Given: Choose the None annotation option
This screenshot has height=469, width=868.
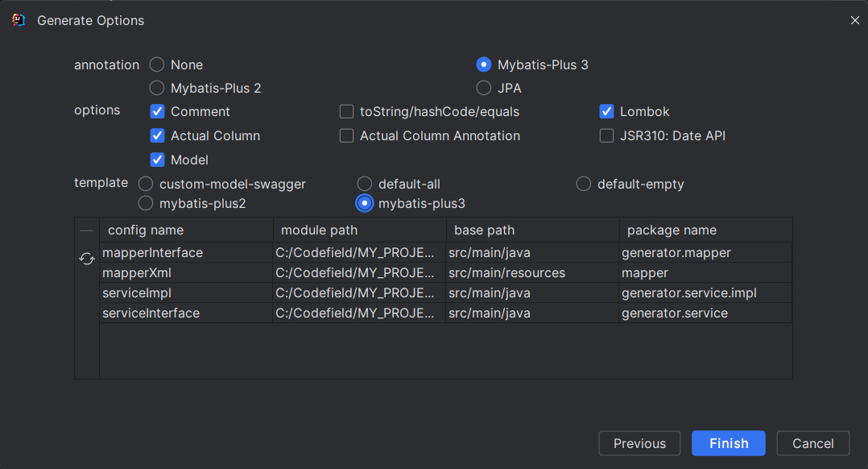Looking at the screenshot, I should coord(157,65).
